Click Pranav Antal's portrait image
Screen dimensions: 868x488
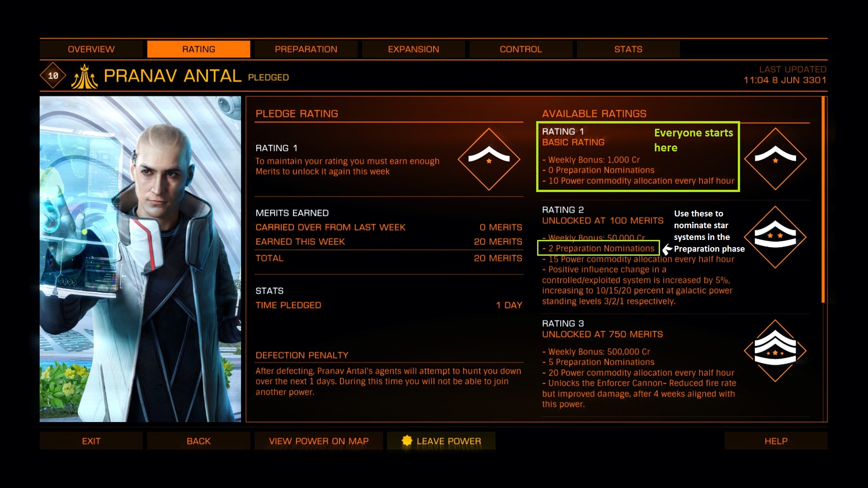click(140, 259)
